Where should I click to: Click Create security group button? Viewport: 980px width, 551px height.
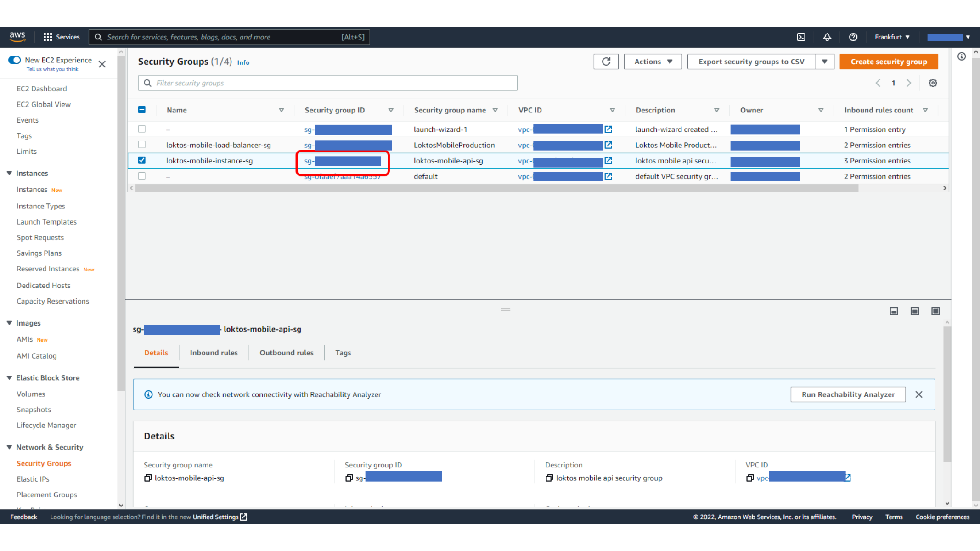click(x=889, y=62)
